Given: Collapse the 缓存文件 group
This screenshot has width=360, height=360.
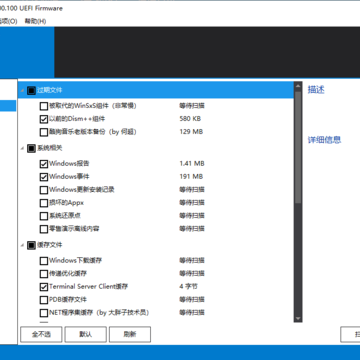Looking at the screenshot, I should tap(22, 246).
